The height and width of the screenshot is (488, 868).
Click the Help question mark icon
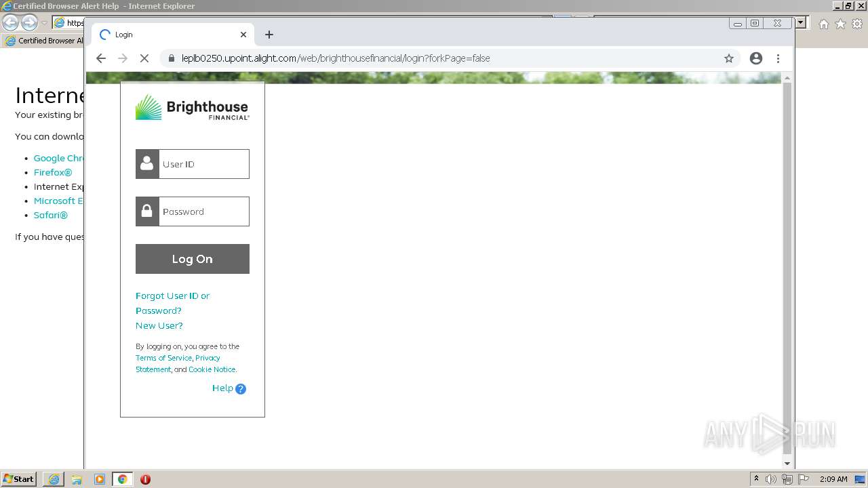tap(241, 389)
